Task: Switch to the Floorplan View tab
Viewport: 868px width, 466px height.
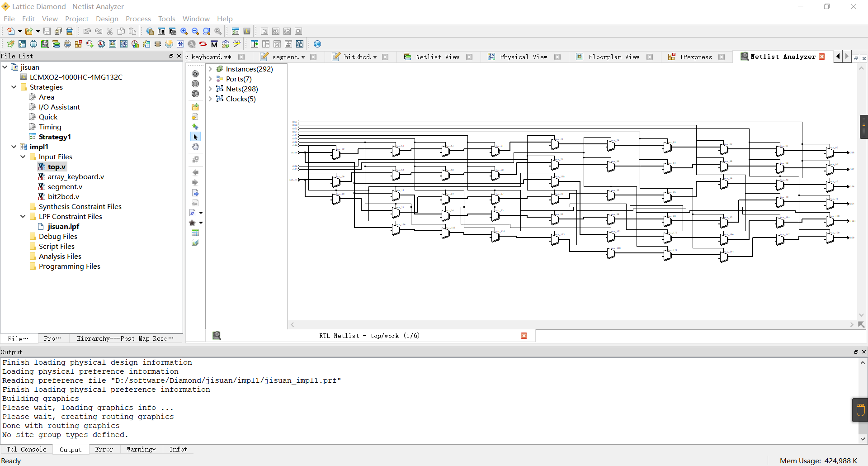Action: pos(613,57)
